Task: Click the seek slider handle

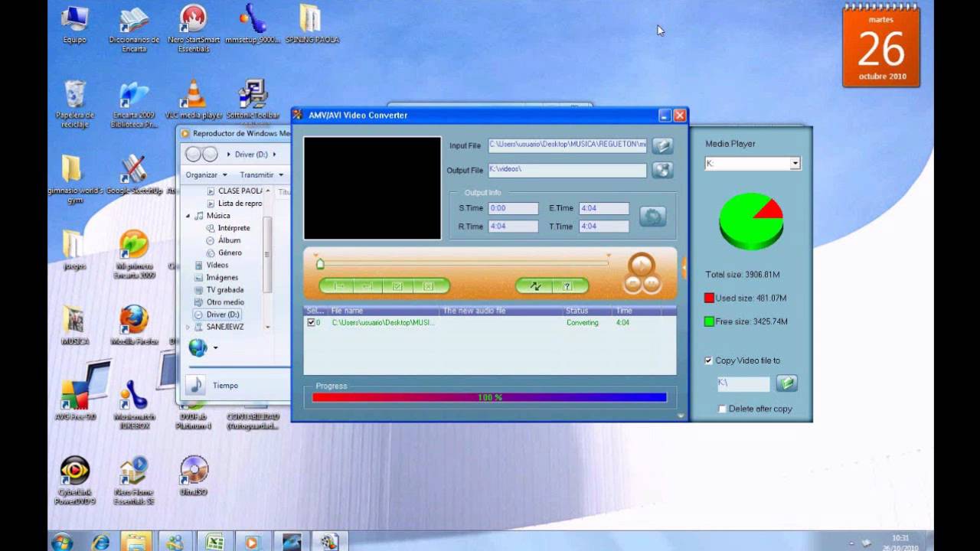Action: coord(320,264)
